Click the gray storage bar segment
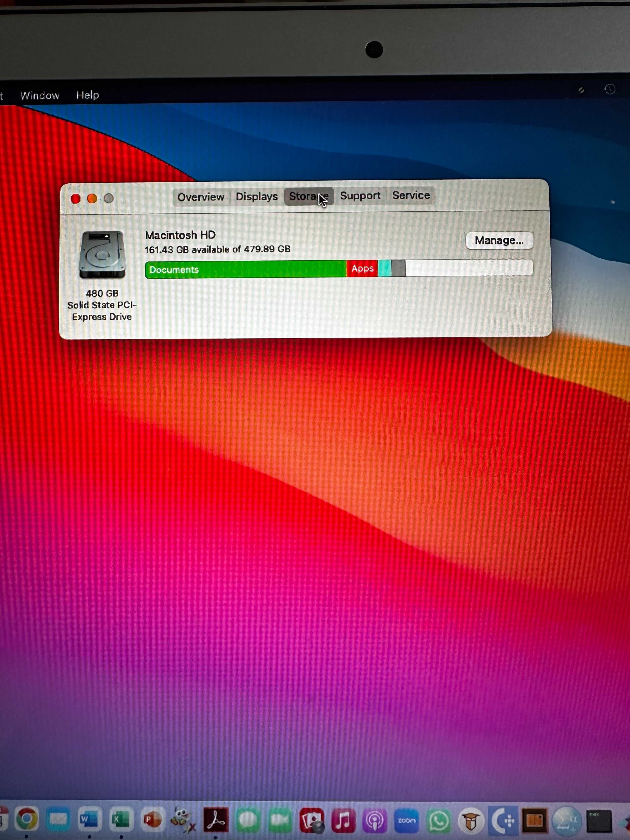Image resolution: width=630 pixels, height=840 pixels. pyautogui.click(x=398, y=268)
